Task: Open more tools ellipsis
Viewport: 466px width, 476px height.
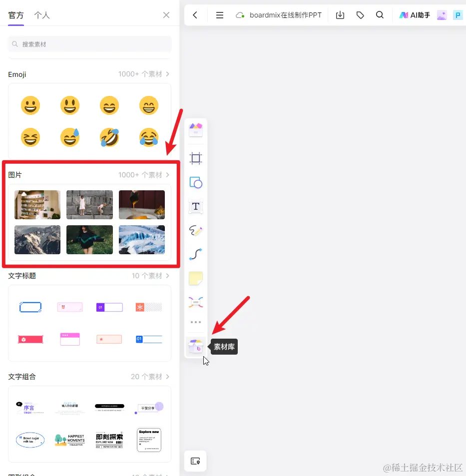Action: coord(196,322)
